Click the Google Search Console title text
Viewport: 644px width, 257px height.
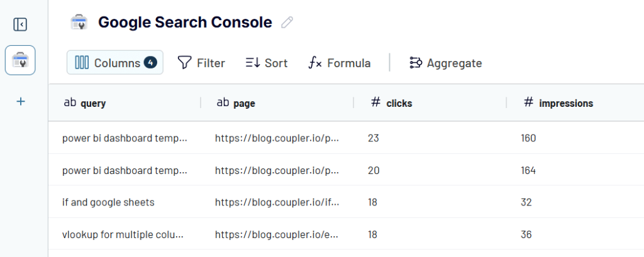click(185, 23)
